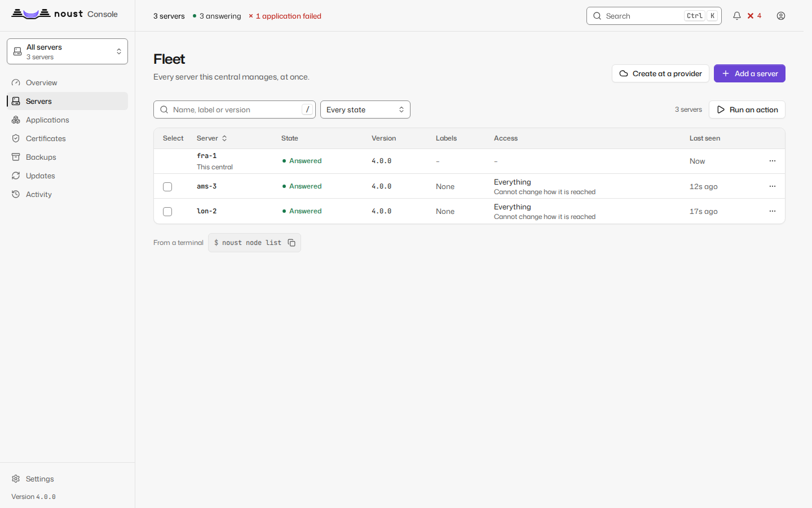This screenshot has width=812, height=508.
Task: Click 17s ago last seen value
Action: (x=704, y=211)
